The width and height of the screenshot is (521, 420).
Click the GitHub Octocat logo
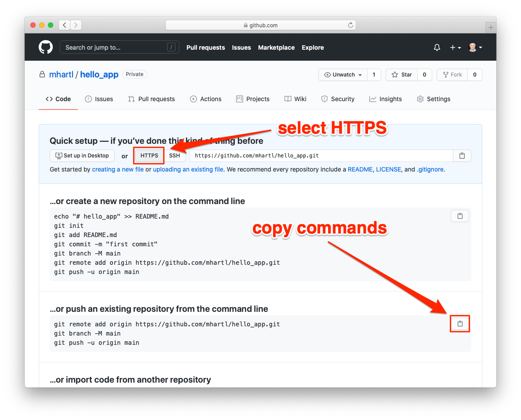click(46, 47)
